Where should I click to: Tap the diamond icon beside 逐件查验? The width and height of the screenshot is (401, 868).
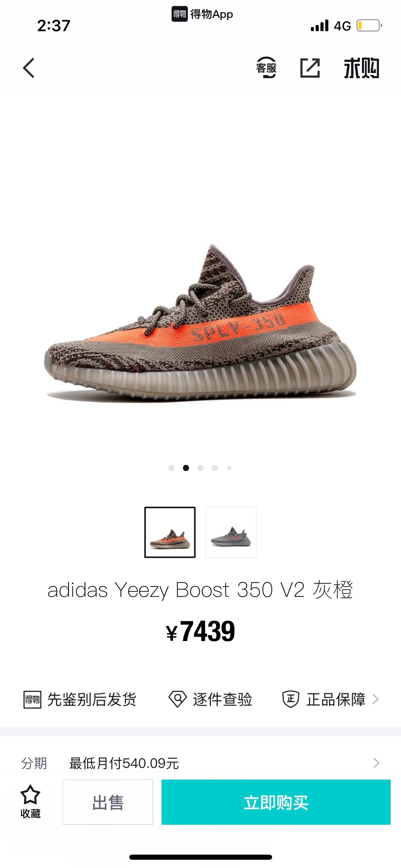point(178,699)
